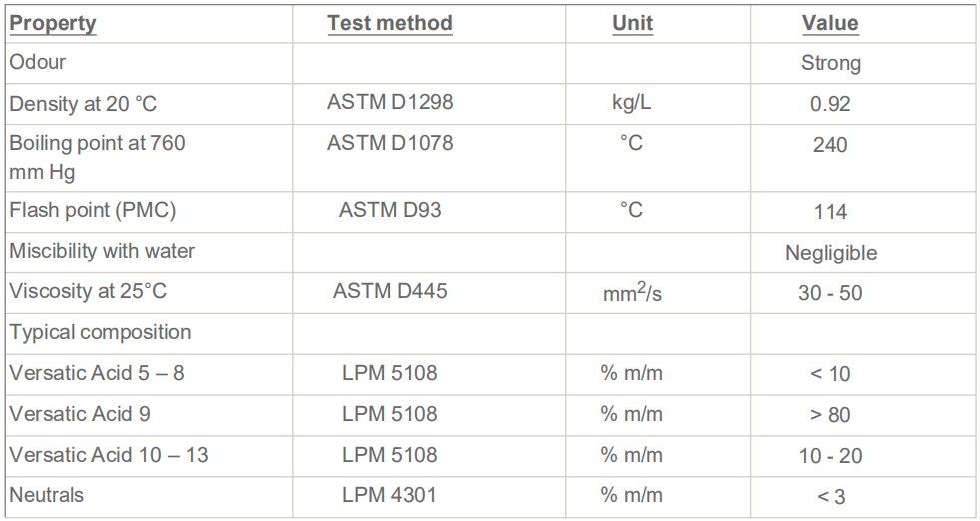Click the Strong odour value cell
980x521 pixels.
coord(830,64)
